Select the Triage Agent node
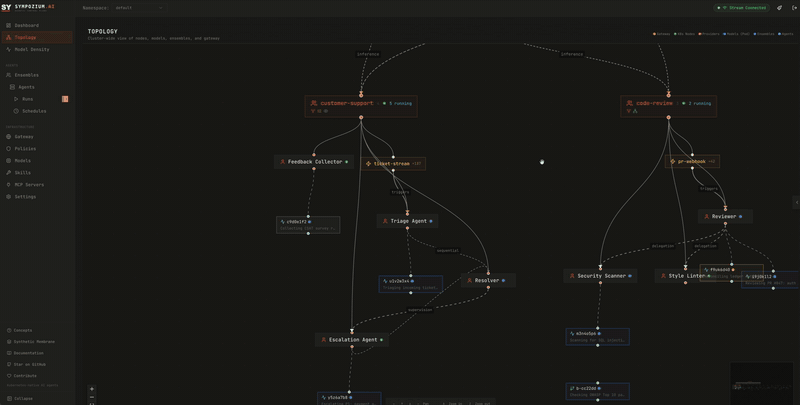The image size is (800, 405). point(407,221)
